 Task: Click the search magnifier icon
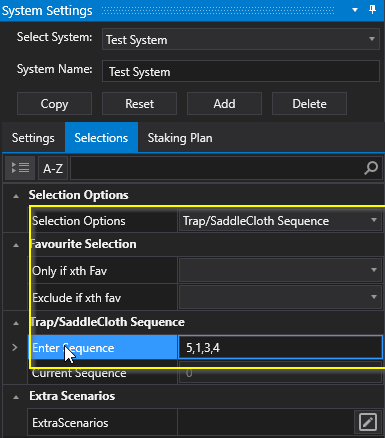(x=371, y=168)
